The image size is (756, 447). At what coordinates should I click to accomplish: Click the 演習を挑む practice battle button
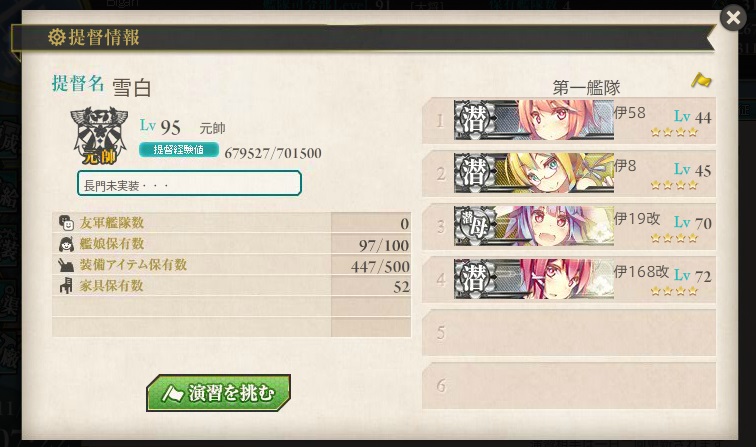pos(218,393)
